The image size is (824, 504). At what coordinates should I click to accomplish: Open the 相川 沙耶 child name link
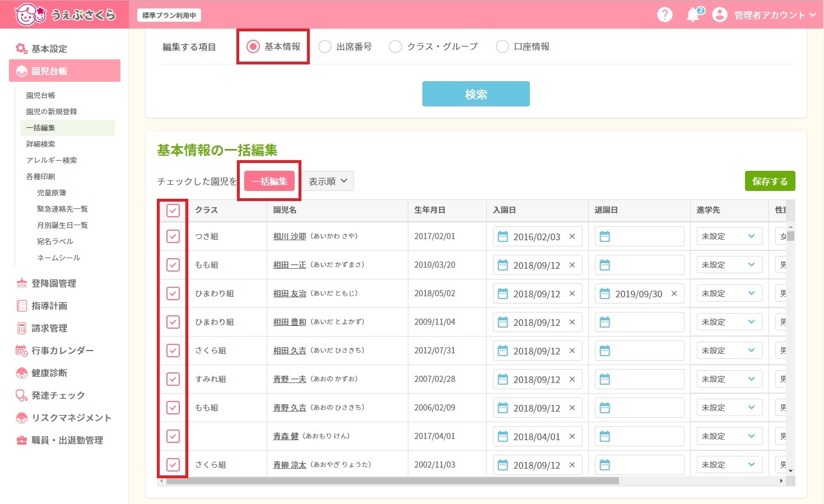pos(290,236)
